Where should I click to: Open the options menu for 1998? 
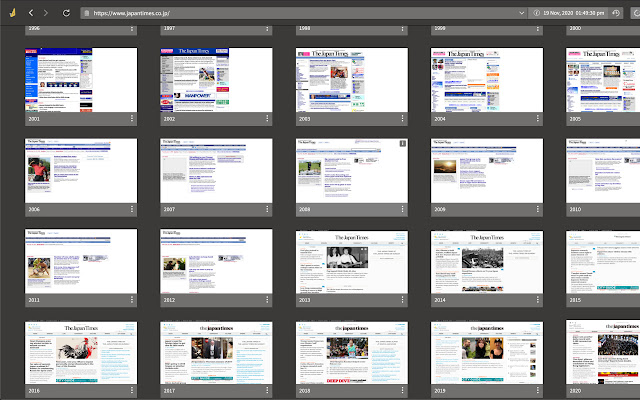pyautogui.click(x=402, y=29)
